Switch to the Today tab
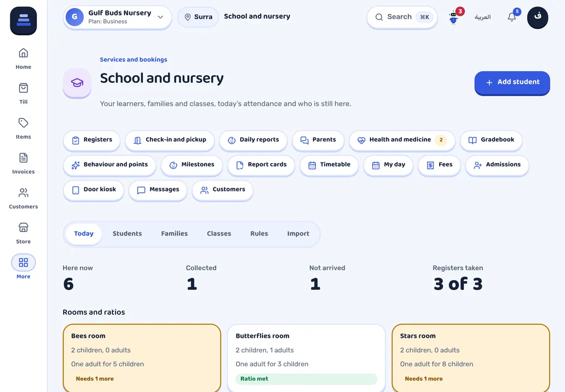This screenshot has width=565, height=392. tap(84, 233)
